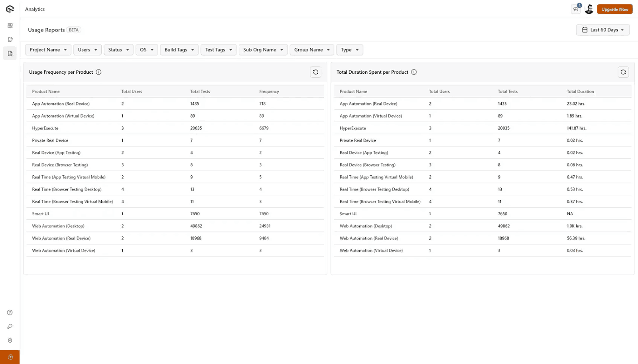
Task: Refresh the Total Duration Spent per Product table
Action: point(623,72)
